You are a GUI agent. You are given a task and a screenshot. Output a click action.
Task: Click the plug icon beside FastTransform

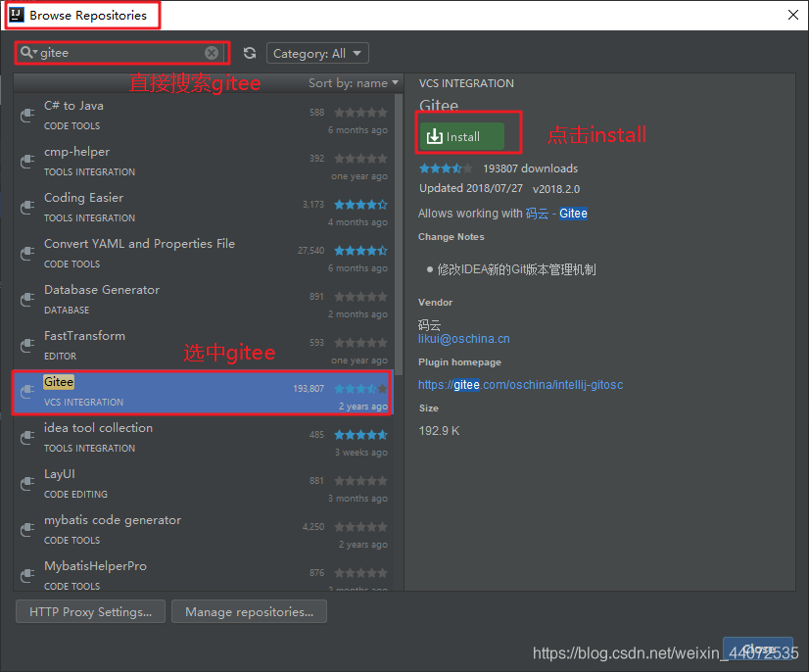27,345
